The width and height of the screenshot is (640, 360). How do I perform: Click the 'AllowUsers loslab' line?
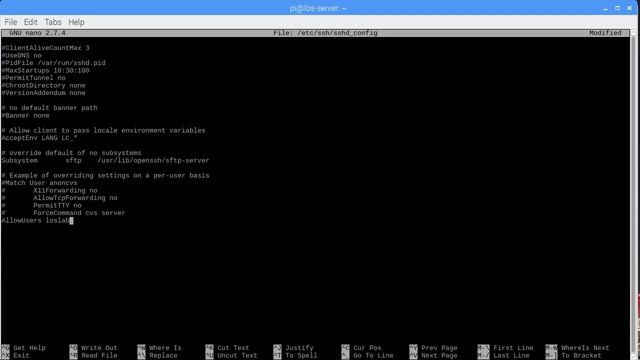(37, 220)
